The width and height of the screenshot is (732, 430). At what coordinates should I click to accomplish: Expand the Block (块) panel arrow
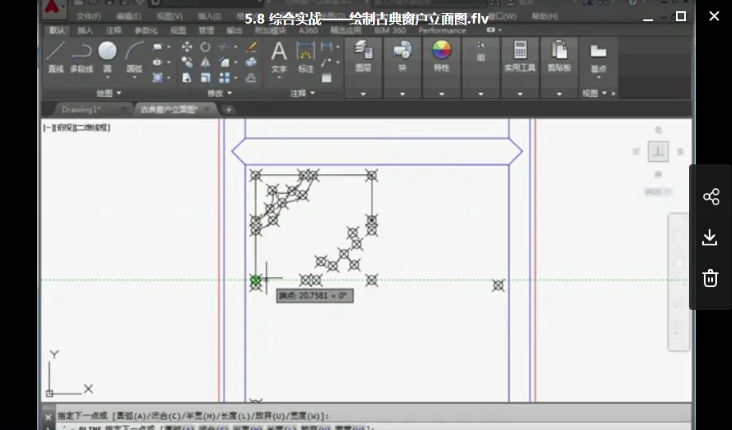[x=402, y=94]
